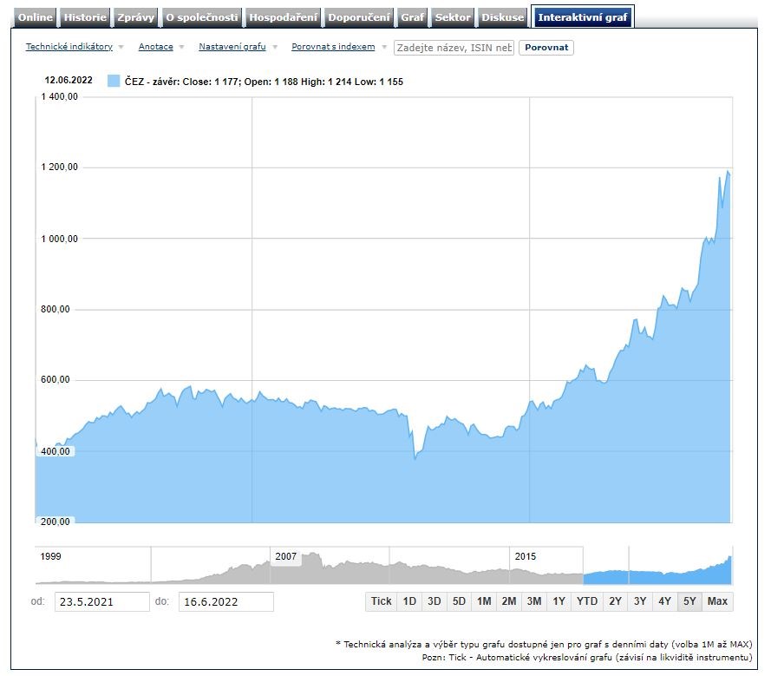Open the Zprávy tab
Viewport: 784px width, 676px height.
tap(135, 17)
